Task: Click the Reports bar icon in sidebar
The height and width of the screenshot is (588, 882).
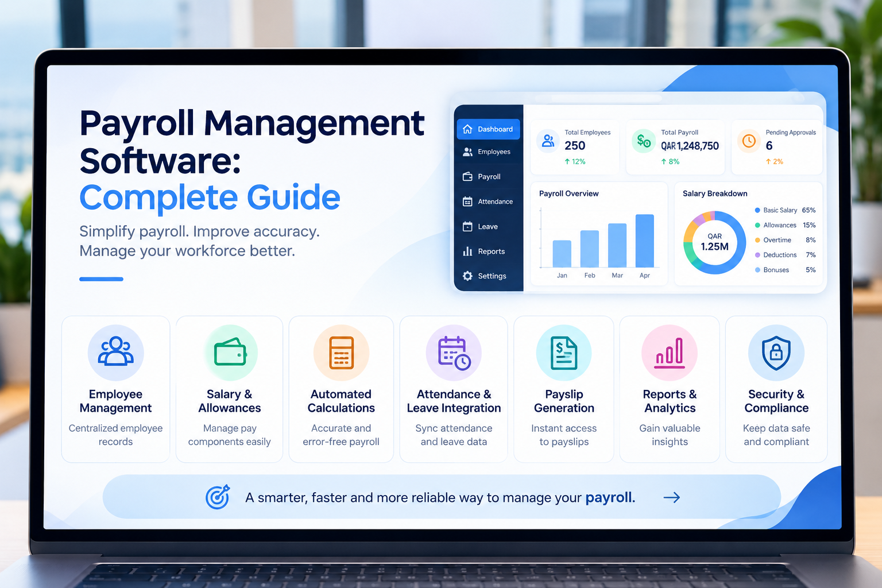Action: coord(467,252)
